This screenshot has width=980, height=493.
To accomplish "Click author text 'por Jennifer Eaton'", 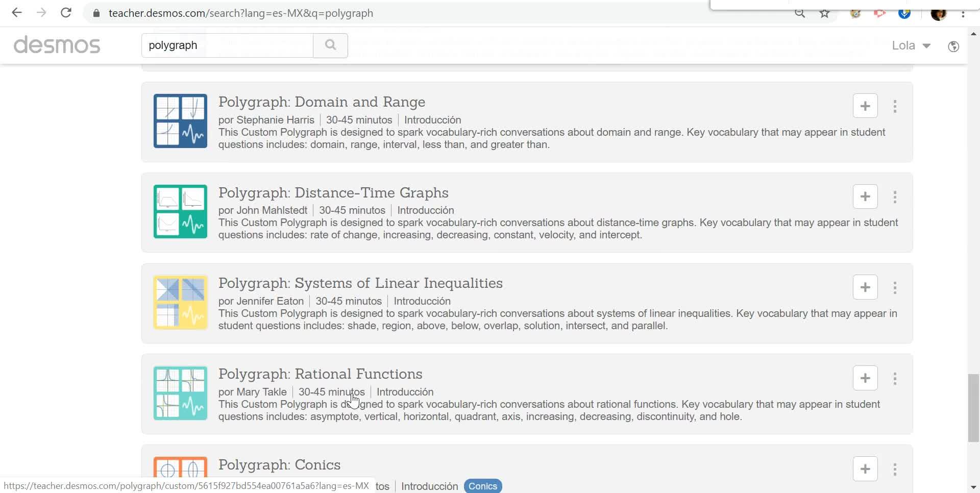I will tap(261, 301).
